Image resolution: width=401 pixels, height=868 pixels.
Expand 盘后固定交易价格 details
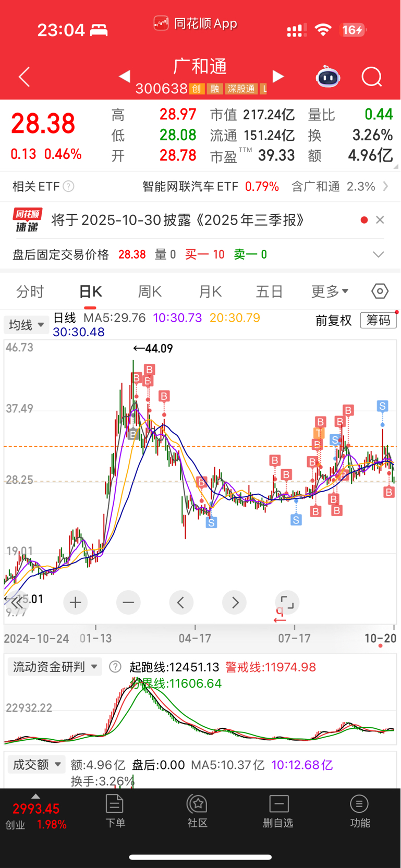[x=379, y=254]
